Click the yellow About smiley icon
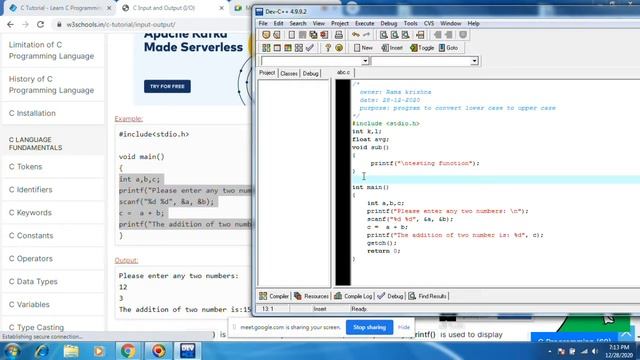The height and width of the screenshot is (360, 640). coord(339,48)
